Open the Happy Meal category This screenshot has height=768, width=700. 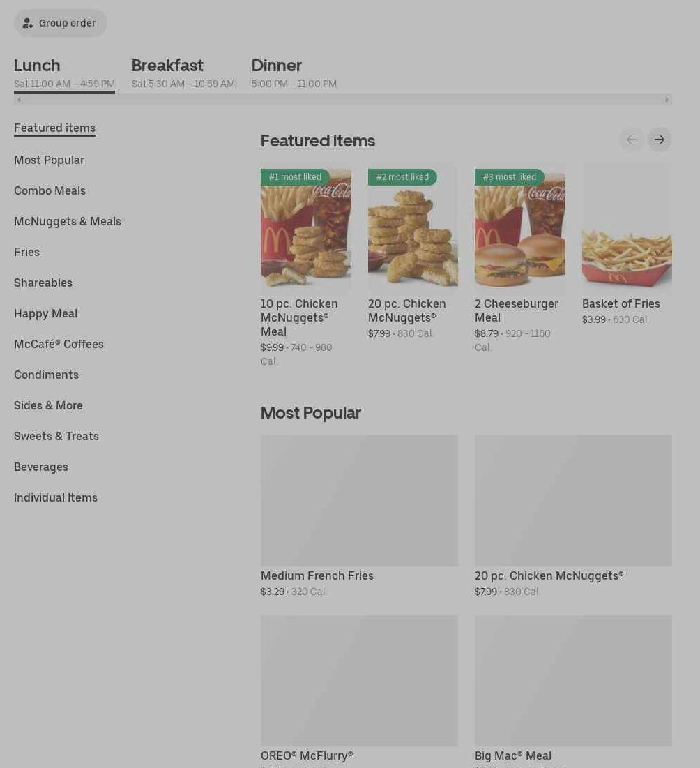[x=45, y=313]
